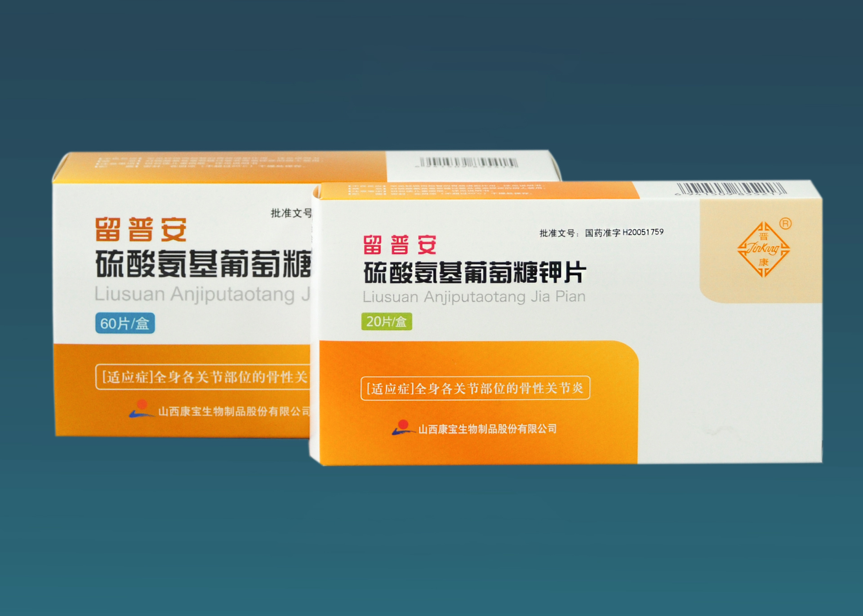Click the orange 留普安 brand name on the back box
The height and width of the screenshot is (616, 863).
point(141,229)
